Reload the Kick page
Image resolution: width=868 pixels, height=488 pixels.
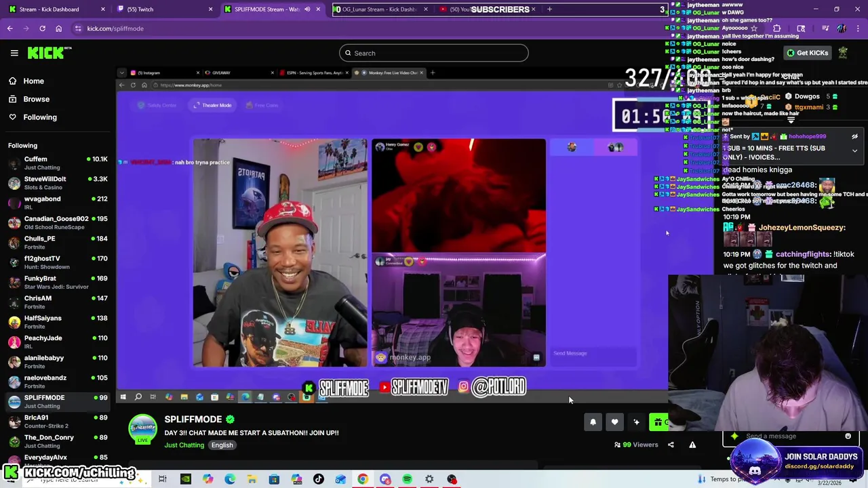coord(42,28)
